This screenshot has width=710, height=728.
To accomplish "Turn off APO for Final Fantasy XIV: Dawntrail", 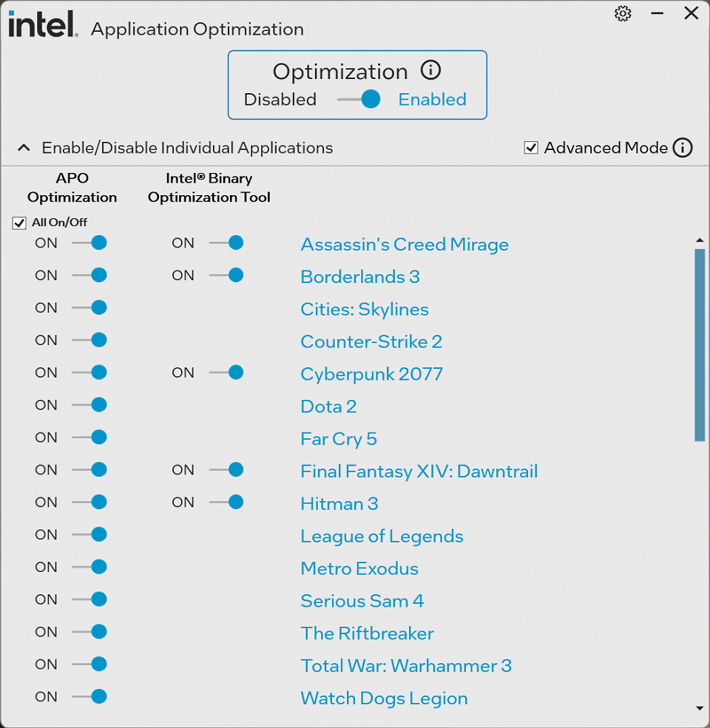I will click(89, 469).
